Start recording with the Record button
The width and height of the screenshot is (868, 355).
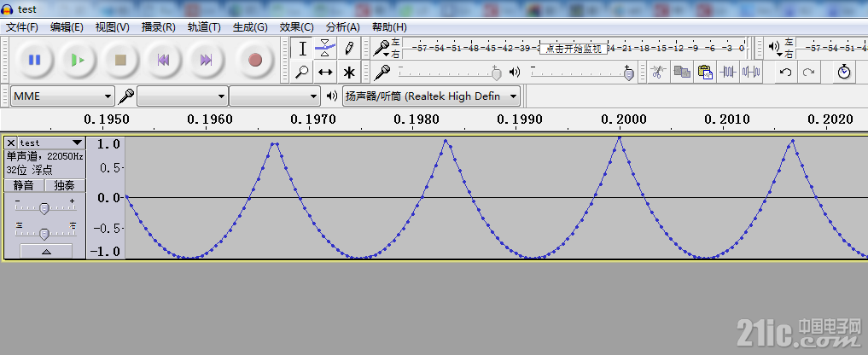254,60
